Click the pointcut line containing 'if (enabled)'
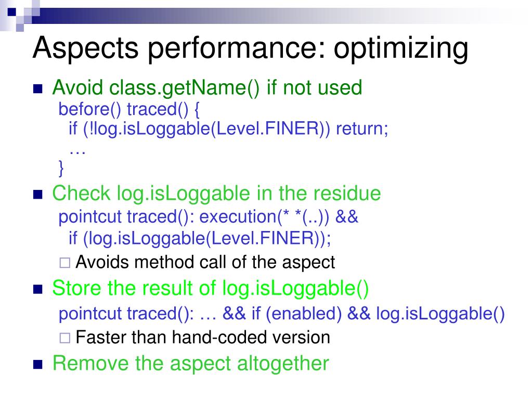 282,314
